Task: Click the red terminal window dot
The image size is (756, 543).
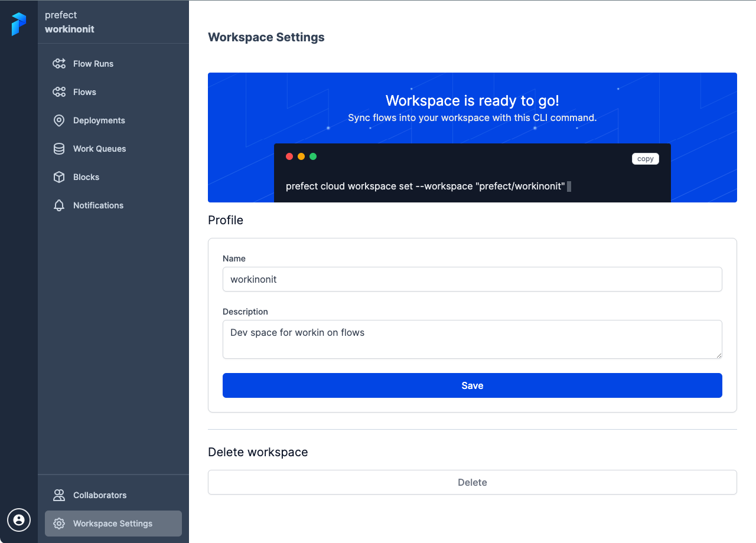Action: [289, 156]
